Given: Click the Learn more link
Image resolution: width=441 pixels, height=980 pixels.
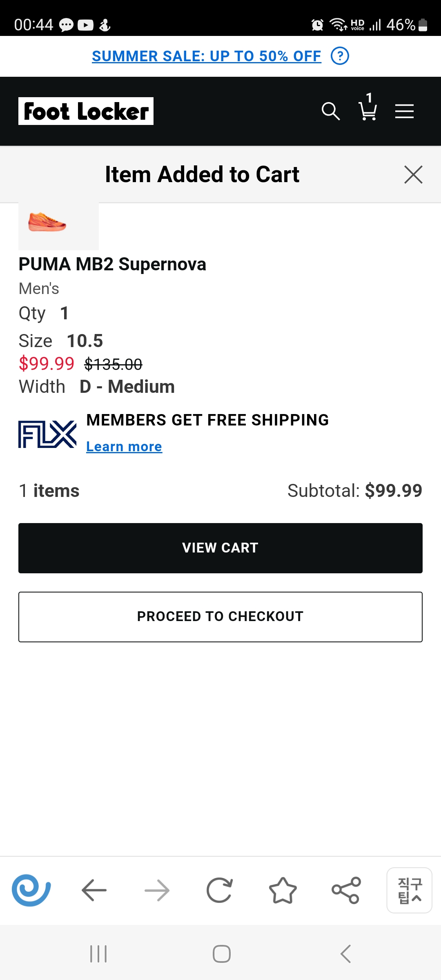Looking at the screenshot, I should pos(124,447).
